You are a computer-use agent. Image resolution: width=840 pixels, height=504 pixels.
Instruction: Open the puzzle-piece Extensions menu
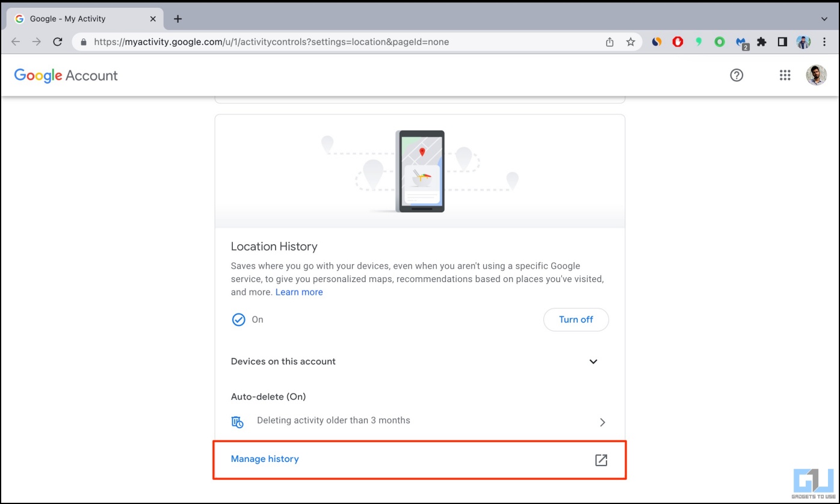click(762, 42)
